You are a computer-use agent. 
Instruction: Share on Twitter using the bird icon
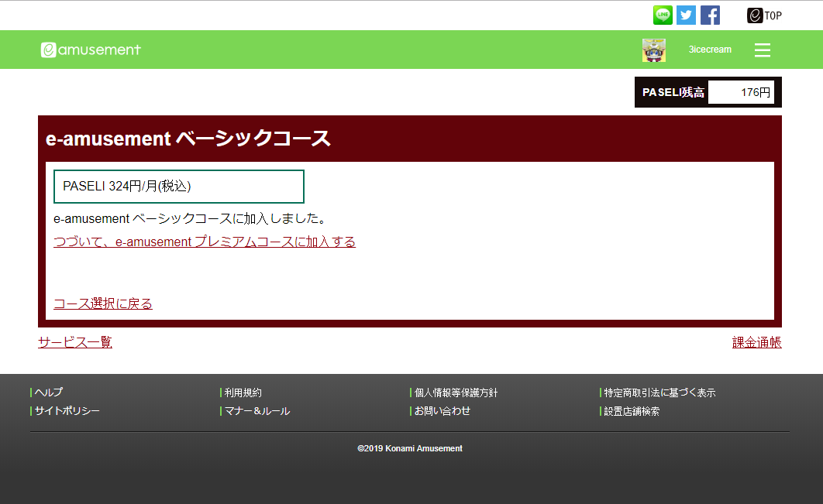(686, 15)
